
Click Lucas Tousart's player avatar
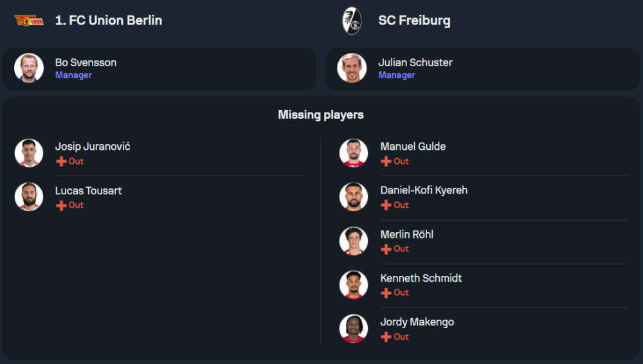(x=29, y=197)
